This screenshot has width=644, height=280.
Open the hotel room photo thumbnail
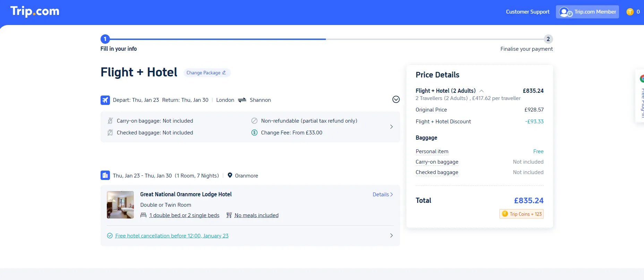120,205
